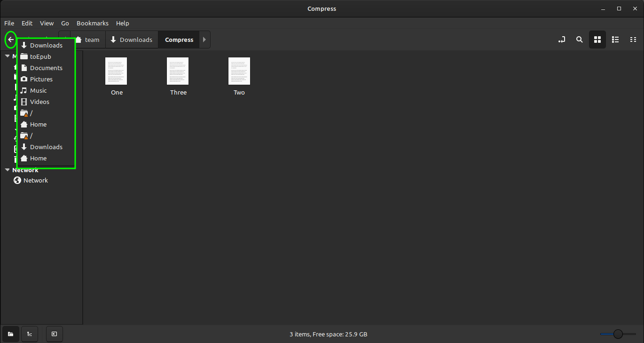Click the path bar right scroll arrow
Image resolution: width=644 pixels, height=343 pixels.
[204, 40]
